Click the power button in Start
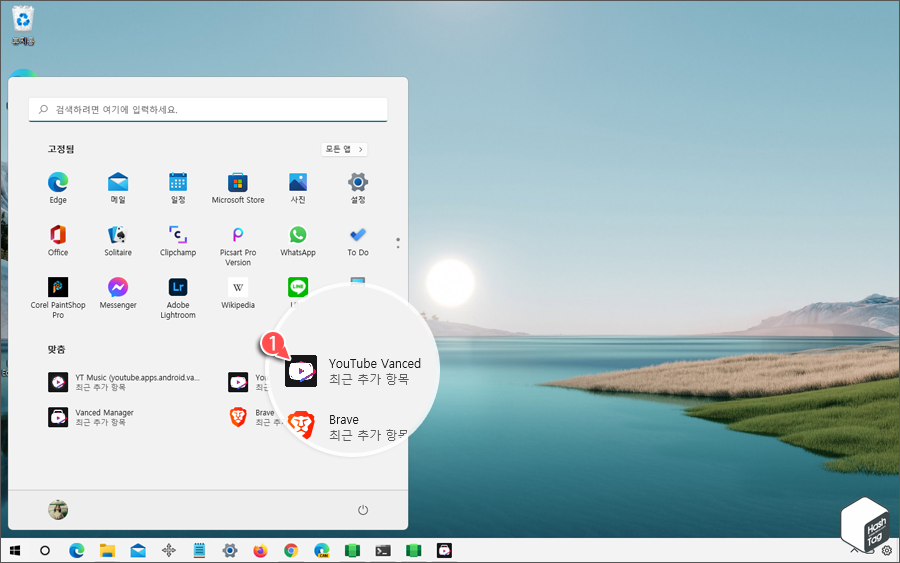Screen dimensions: 900x563 (363, 510)
